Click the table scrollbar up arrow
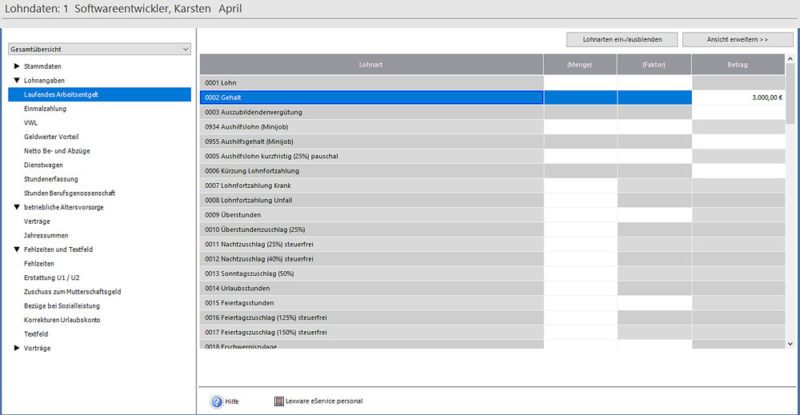The width and height of the screenshot is (800, 415). tap(790, 59)
